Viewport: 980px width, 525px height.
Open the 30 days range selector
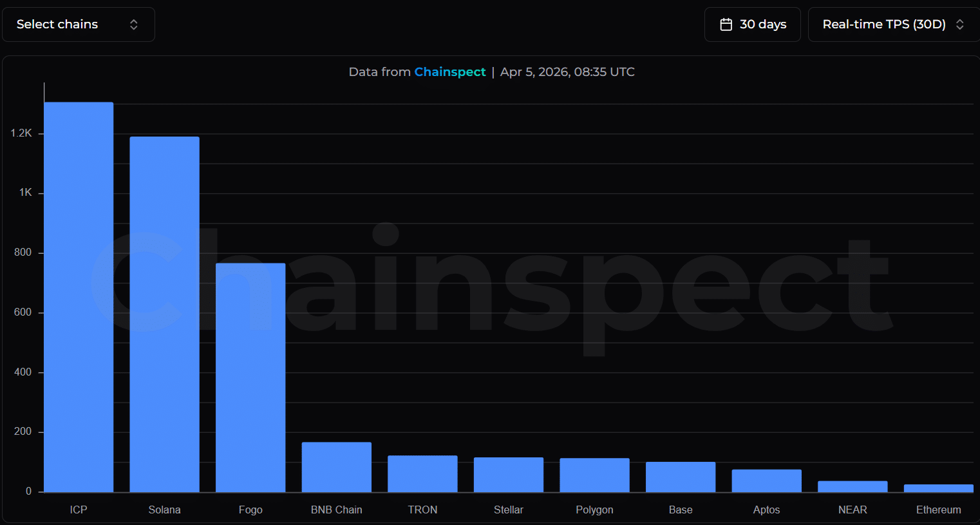(x=752, y=24)
